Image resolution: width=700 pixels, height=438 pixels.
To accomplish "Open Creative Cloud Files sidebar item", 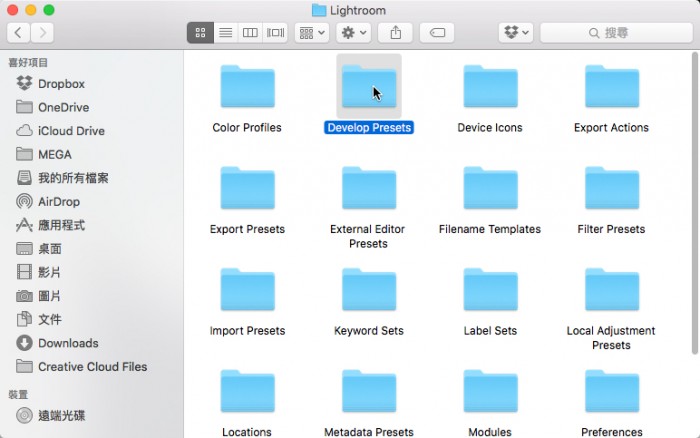I will (x=92, y=367).
